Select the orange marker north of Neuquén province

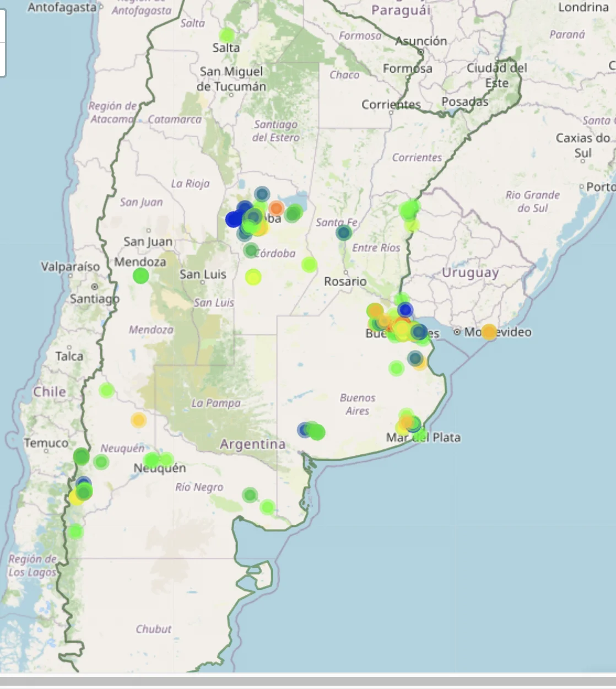pyautogui.click(x=138, y=420)
